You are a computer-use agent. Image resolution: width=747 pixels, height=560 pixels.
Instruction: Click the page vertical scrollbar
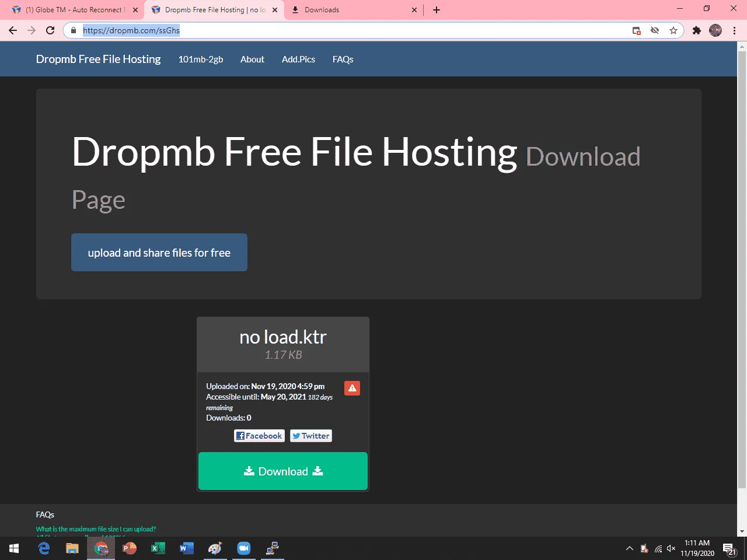coord(742,268)
